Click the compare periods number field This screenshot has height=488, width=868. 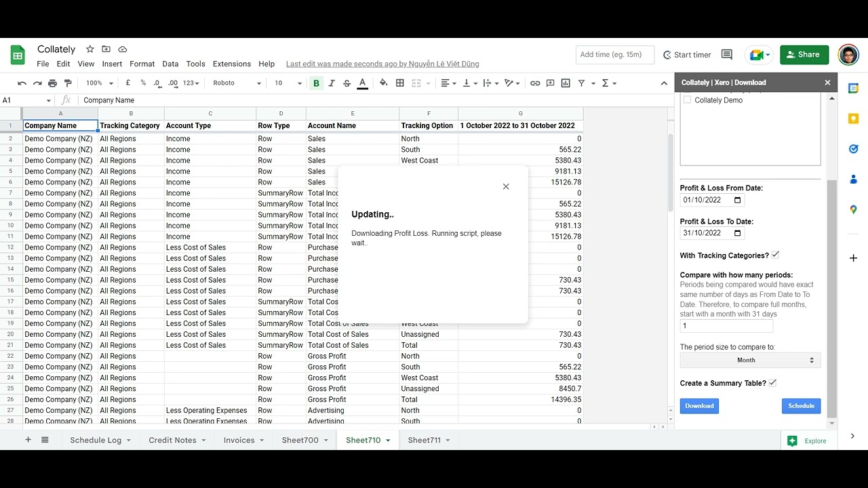point(726,326)
